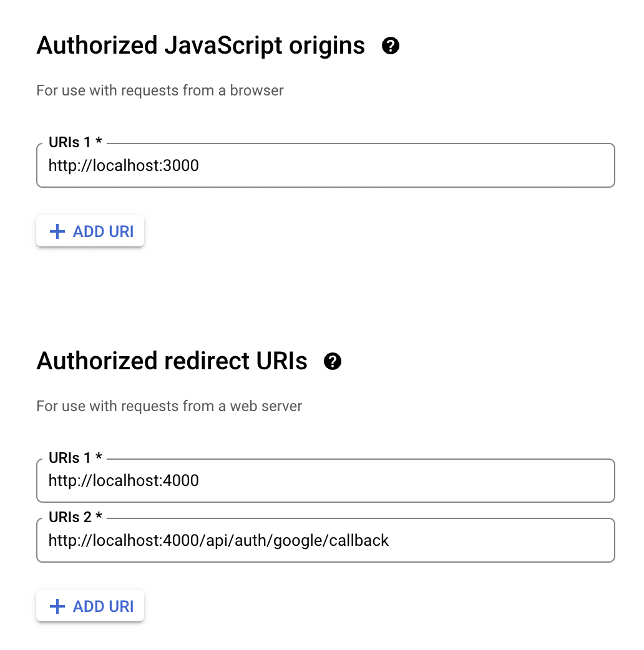The width and height of the screenshot is (644, 650).
Task: Click plus icon under JavaScript origins section
Action: (x=57, y=232)
